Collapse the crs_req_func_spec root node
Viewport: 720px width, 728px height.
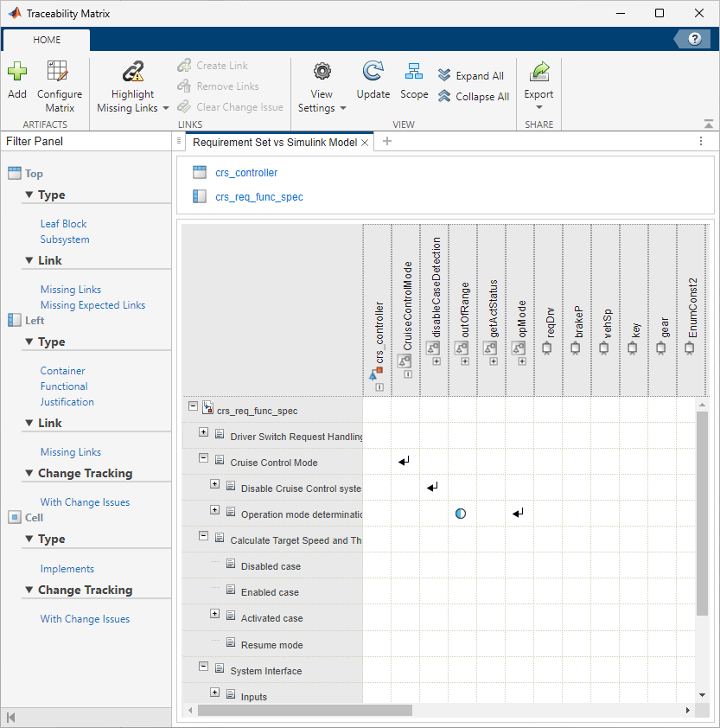193,406
